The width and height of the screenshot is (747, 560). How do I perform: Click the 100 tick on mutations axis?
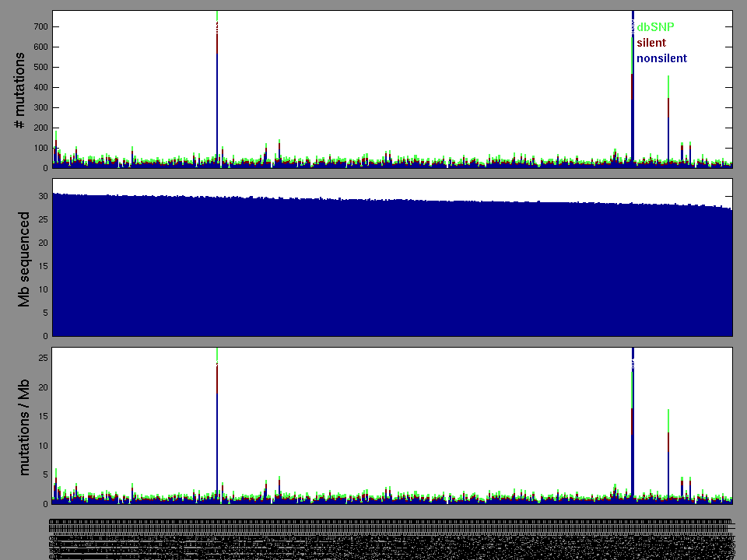tap(40, 148)
